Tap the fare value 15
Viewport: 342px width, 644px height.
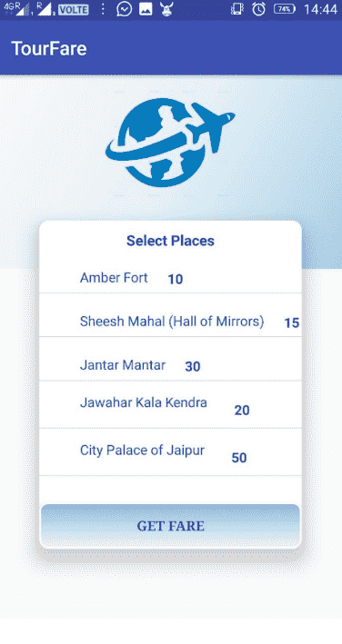(292, 322)
